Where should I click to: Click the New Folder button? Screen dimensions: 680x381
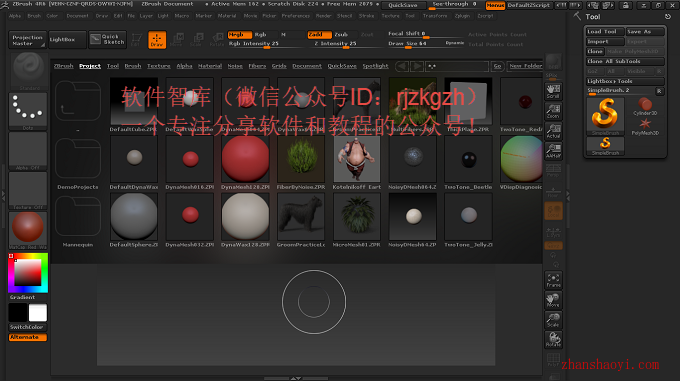click(525, 66)
